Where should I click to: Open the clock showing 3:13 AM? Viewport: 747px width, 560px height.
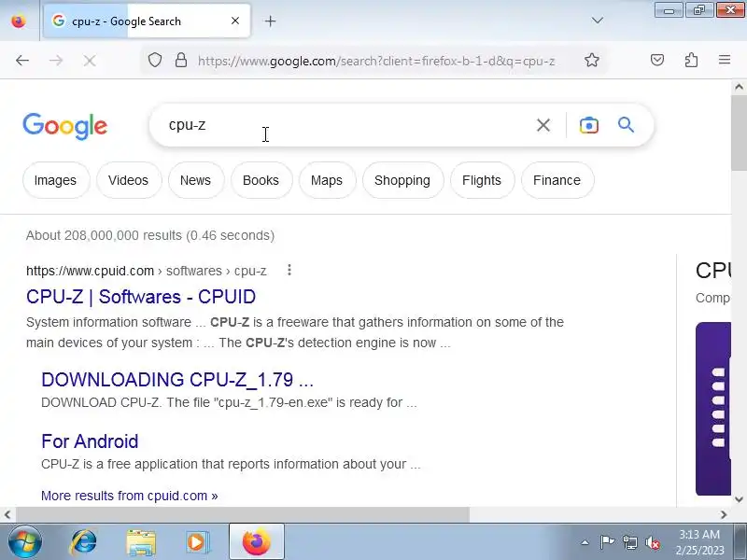click(x=699, y=542)
